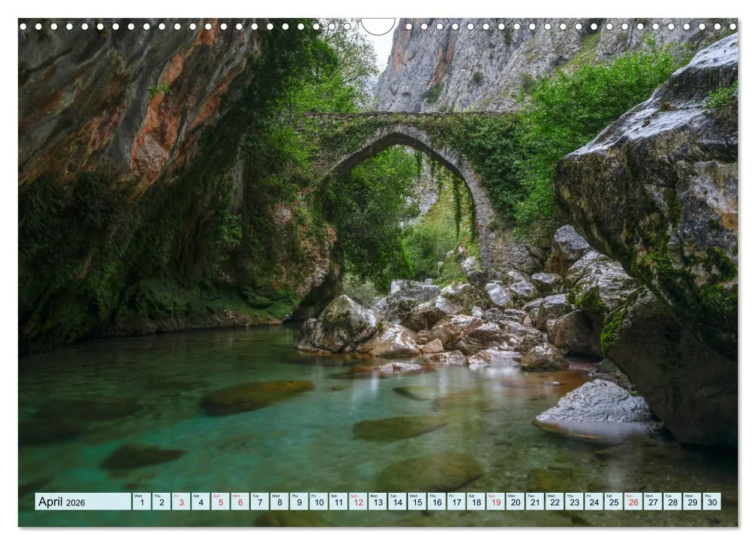Select the Sat 18 date cell

pos(476,502)
